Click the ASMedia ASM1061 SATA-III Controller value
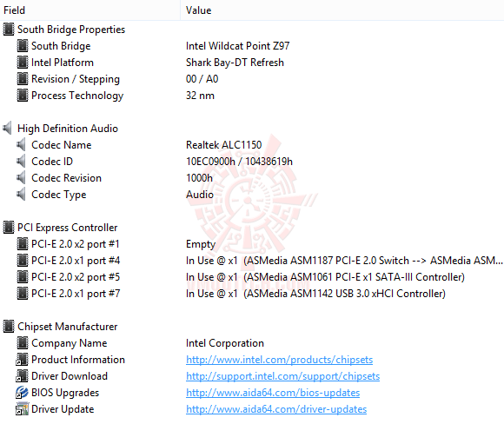504x424 pixels. (x=325, y=277)
